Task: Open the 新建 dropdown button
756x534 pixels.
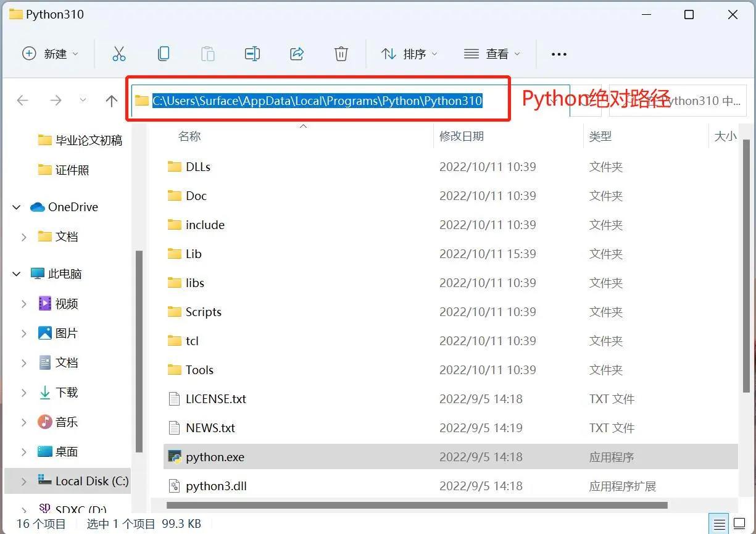Action: [51, 54]
